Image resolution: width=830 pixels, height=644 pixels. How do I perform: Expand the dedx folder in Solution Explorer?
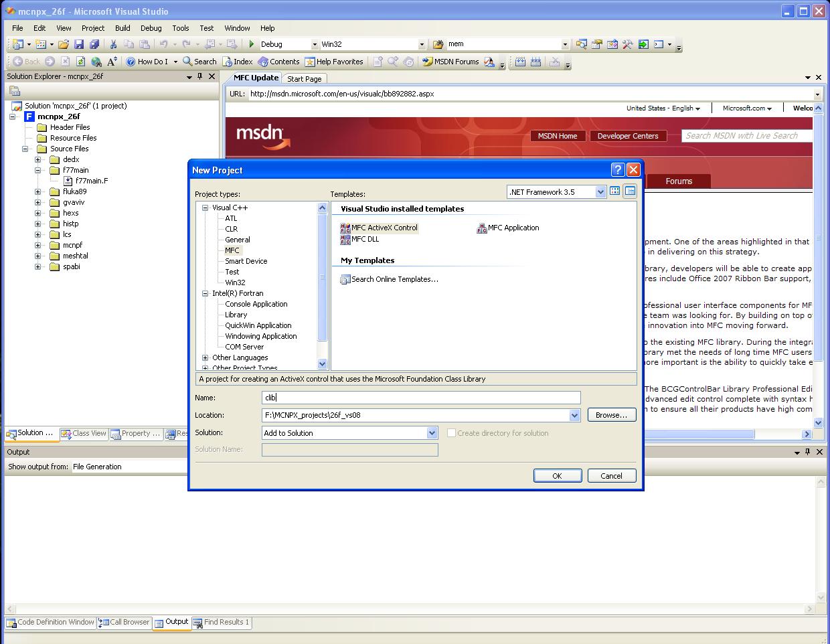point(38,159)
